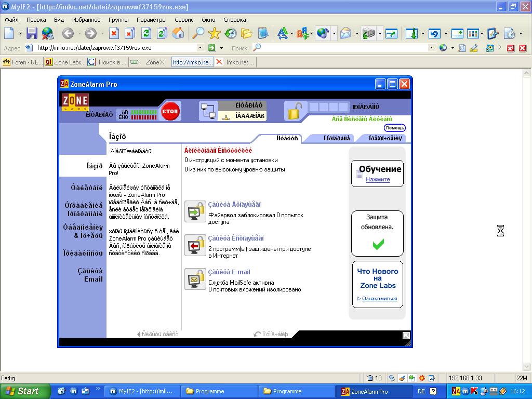532x399 pixels.
Task: Click the open envelope mail icon
Action: tap(345, 33)
